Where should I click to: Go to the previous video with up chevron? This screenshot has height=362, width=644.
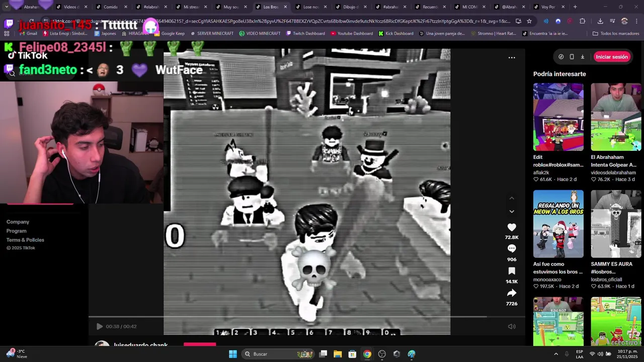click(512, 198)
